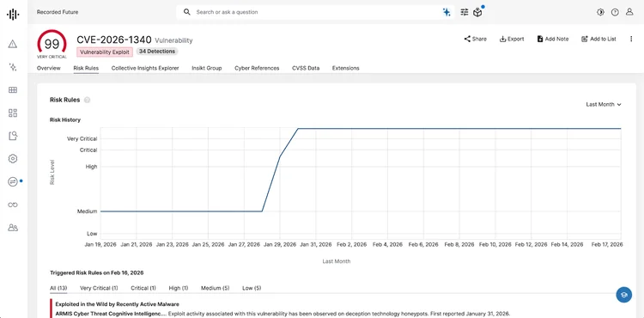Click the 34 Detections badge
This screenshot has height=318, width=644.
157,52
